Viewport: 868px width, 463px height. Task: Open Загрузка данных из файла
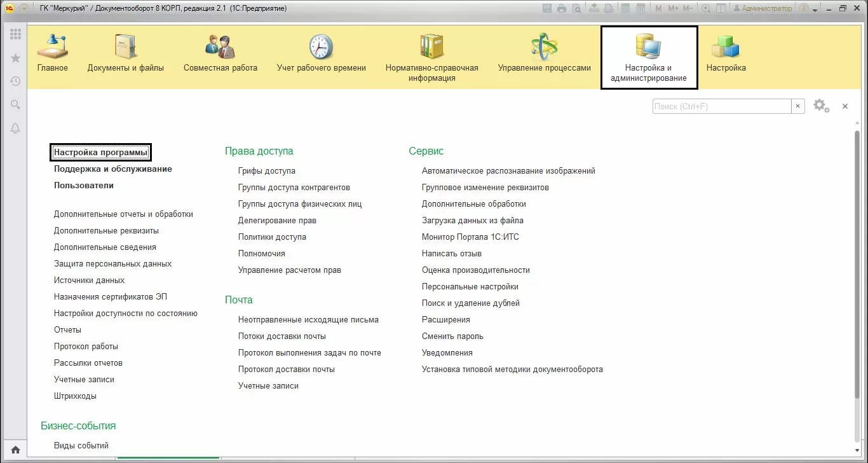pyautogui.click(x=473, y=221)
